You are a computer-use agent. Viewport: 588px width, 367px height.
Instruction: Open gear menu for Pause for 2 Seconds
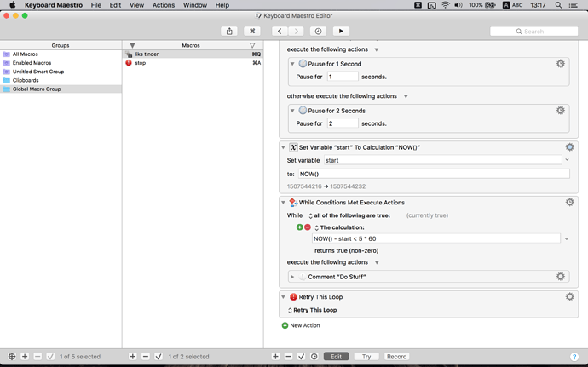[x=560, y=111]
